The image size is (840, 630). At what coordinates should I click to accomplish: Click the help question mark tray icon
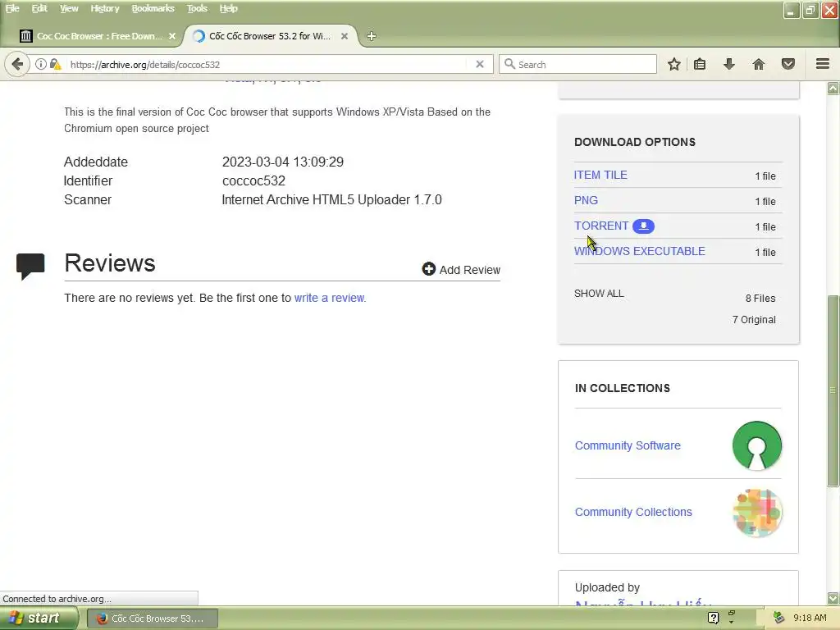(713, 619)
